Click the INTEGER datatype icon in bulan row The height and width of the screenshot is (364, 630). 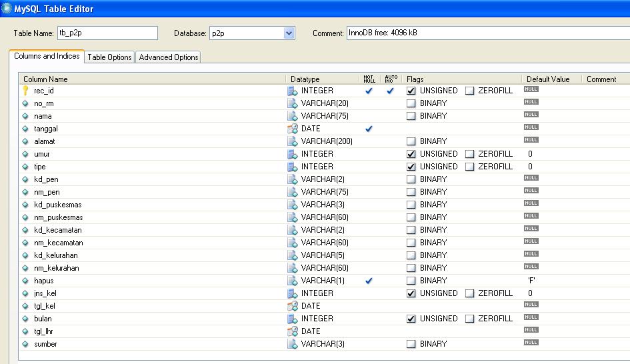click(293, 319)
